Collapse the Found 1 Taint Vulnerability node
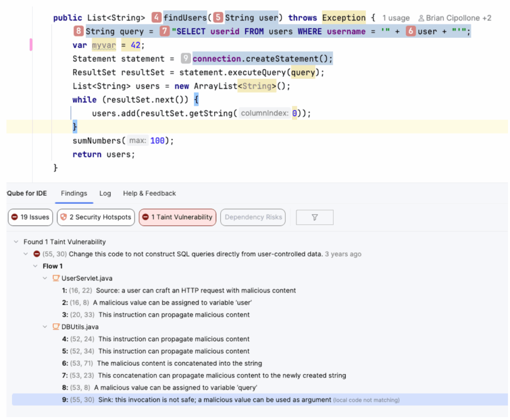510x420 pixels. tap(16, 242)
